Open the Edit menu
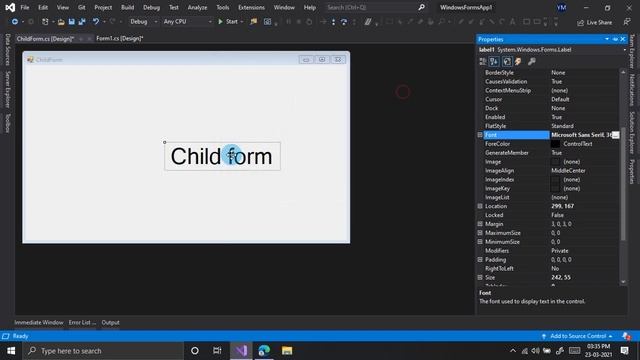 (x=43, y=7)
